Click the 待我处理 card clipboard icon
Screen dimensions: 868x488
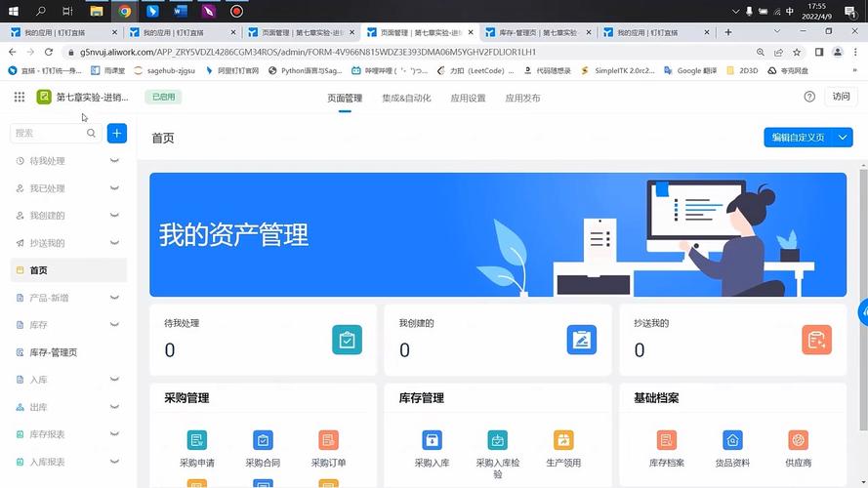347,340
